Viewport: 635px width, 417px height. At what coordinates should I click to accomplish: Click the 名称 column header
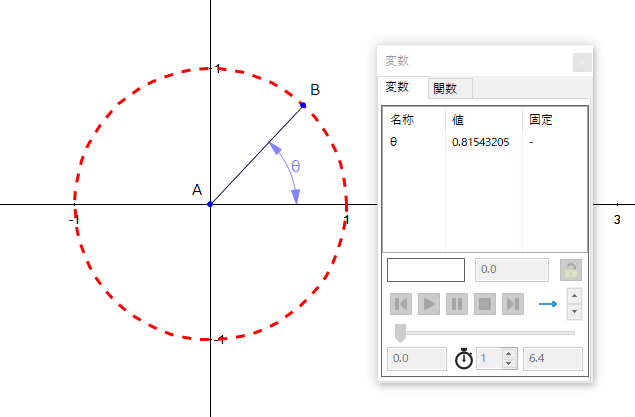[402, 120]
